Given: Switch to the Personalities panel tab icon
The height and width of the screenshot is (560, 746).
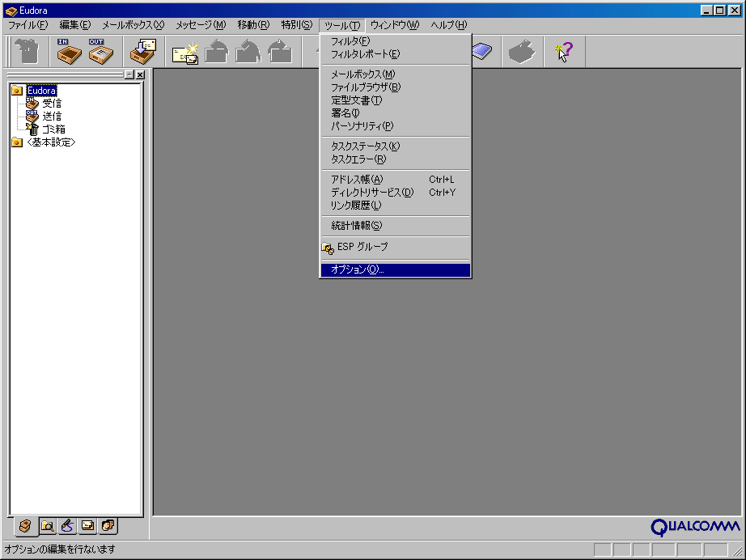Looking at the screenshot, I should [108, 525].
